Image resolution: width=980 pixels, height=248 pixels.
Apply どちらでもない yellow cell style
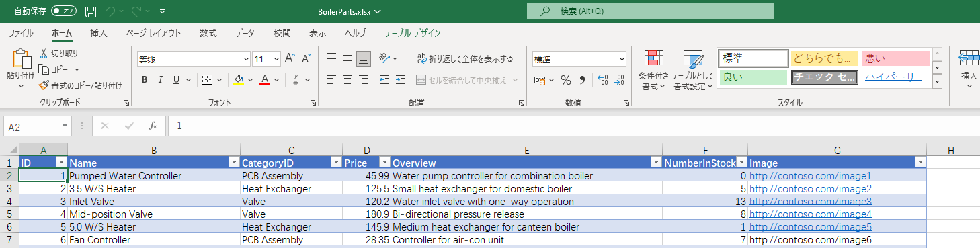pos(824,58)
